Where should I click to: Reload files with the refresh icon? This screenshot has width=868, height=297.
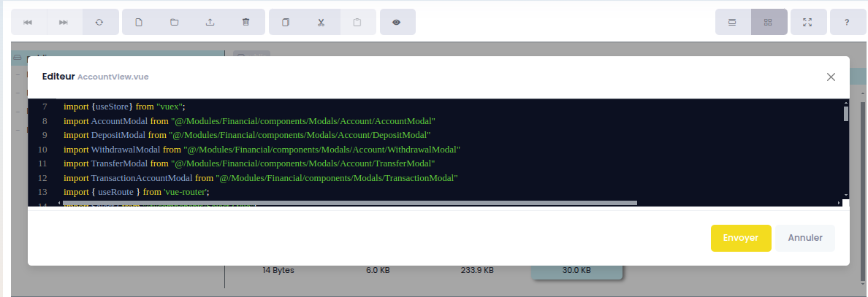click(99, 22)
